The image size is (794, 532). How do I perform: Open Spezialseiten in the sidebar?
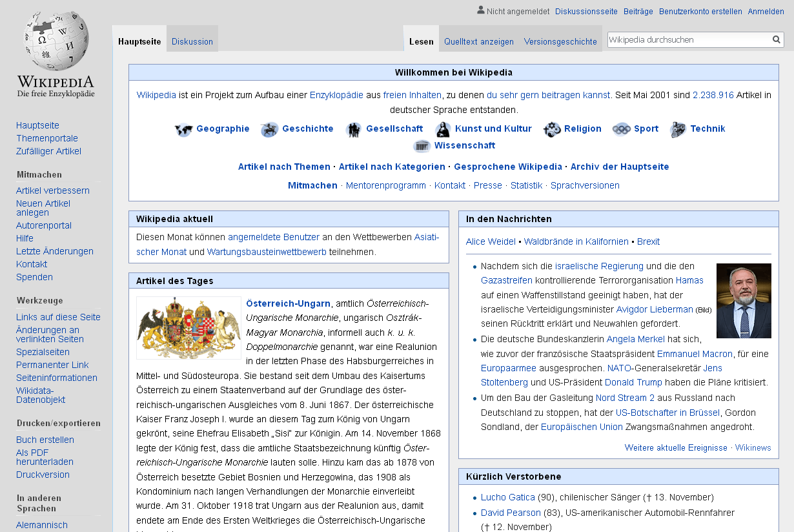click(43, 352)
